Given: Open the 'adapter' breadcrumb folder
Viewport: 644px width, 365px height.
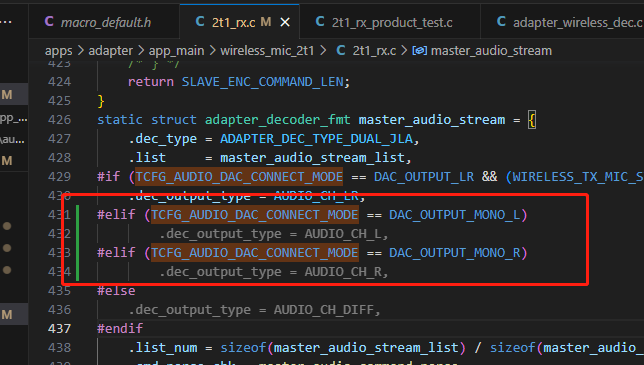Looking at the screenshot, I should pyautogui.click(x=110, y=51).
